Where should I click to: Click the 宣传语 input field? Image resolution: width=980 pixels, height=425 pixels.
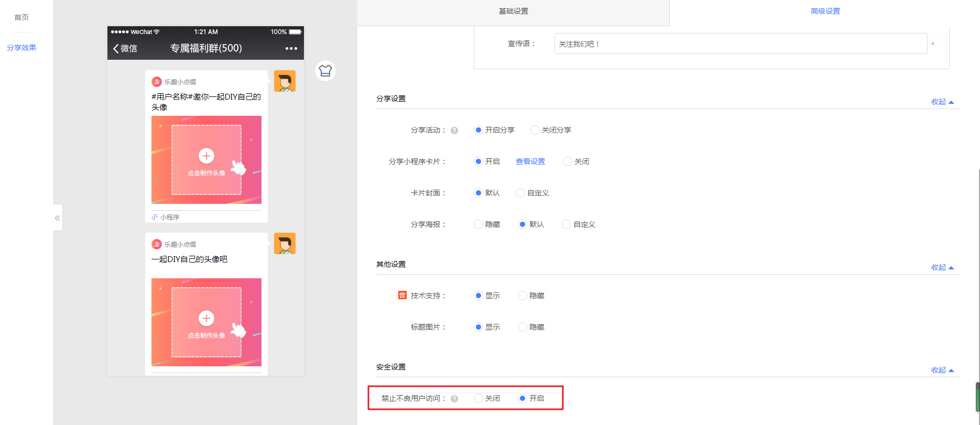(x=741, y=43)
